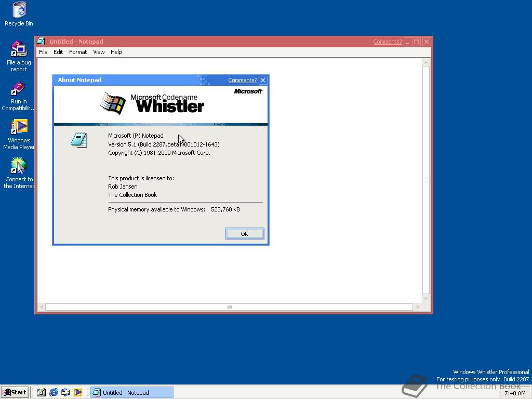The width and height of the screenshot is (532, 399).
Task: Click Copyright 1981-2000 Microsoft Corp. line
Action: click(159, 153)
